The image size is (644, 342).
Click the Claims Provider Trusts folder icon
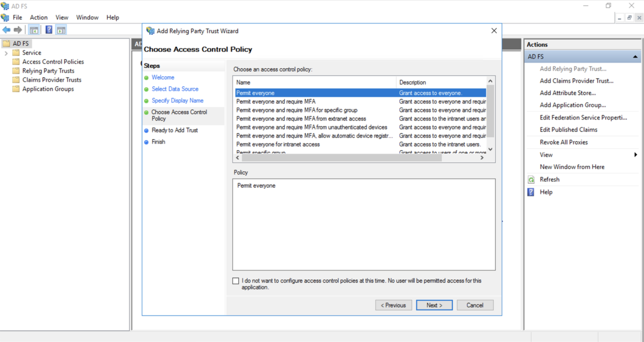[x=16, y=80]
